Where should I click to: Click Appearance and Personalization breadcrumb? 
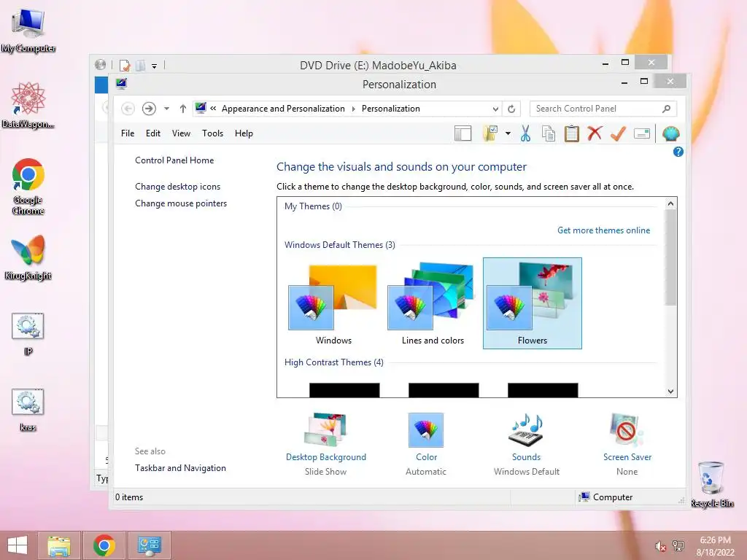click(x=283, y=109)
